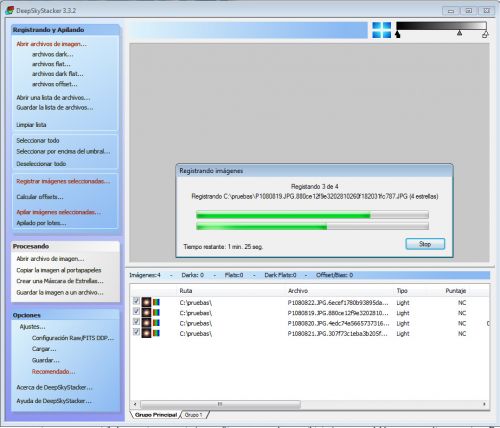Click star thumbnail icon for P1080820 row
The image size is (500, 428).
pos(146,323)
